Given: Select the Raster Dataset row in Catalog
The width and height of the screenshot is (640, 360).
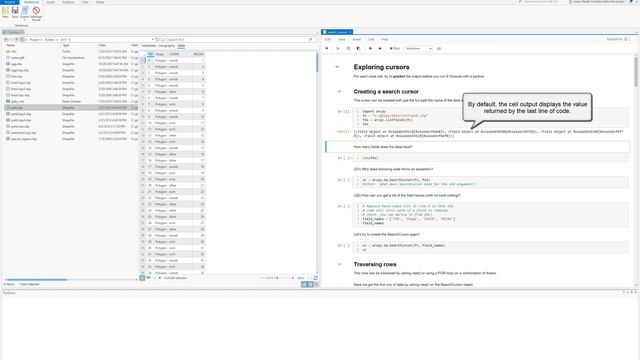Looking at the screenshot, I should click(71, 101).
